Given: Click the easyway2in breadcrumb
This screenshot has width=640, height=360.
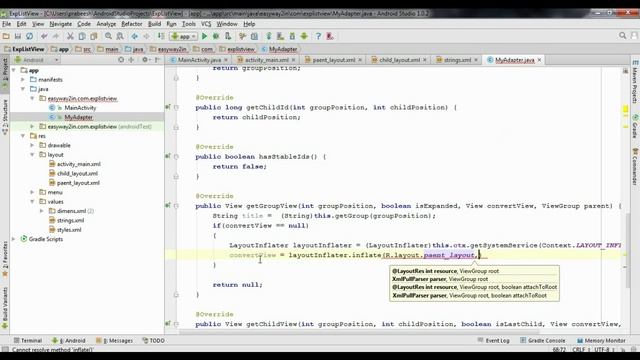Looking at the screenshot, I should 168,49.
